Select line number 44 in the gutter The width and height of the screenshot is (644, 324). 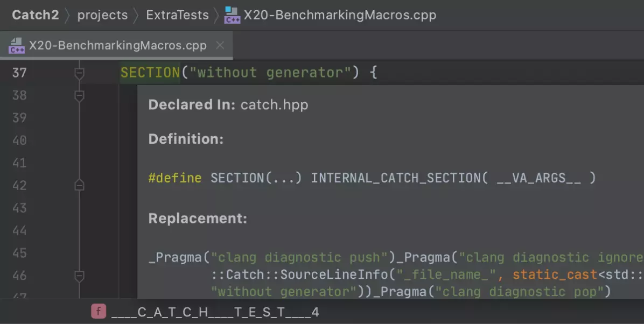19,230
